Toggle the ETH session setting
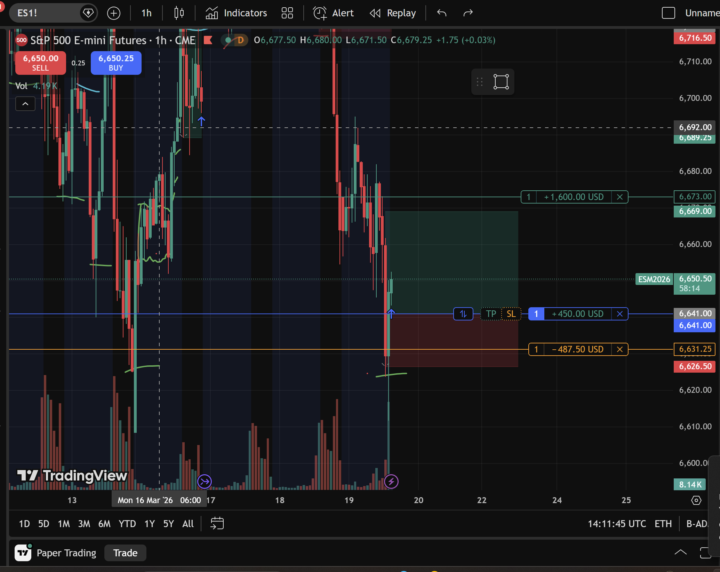This screenshot has height=572, width=720. [x=663, y=524]
